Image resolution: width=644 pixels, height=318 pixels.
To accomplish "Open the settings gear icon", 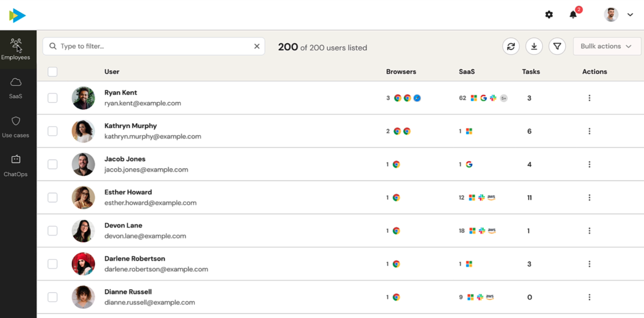I will tap(549, 15).
